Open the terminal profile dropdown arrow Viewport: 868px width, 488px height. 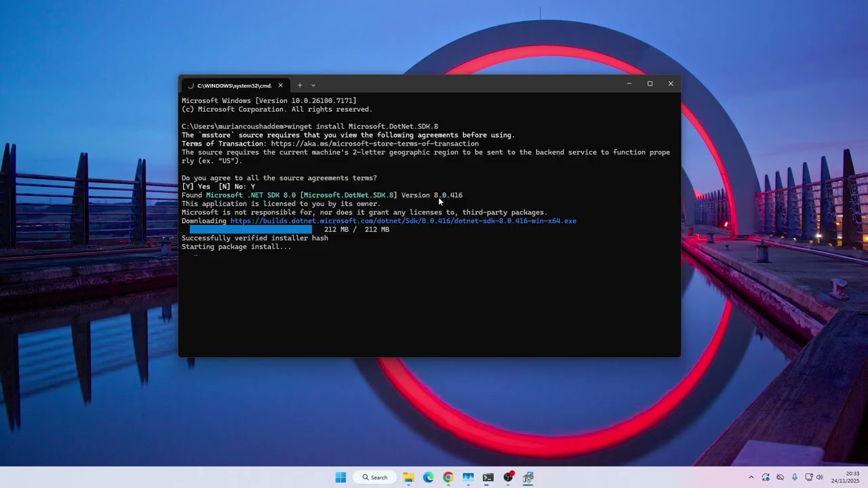313,85
